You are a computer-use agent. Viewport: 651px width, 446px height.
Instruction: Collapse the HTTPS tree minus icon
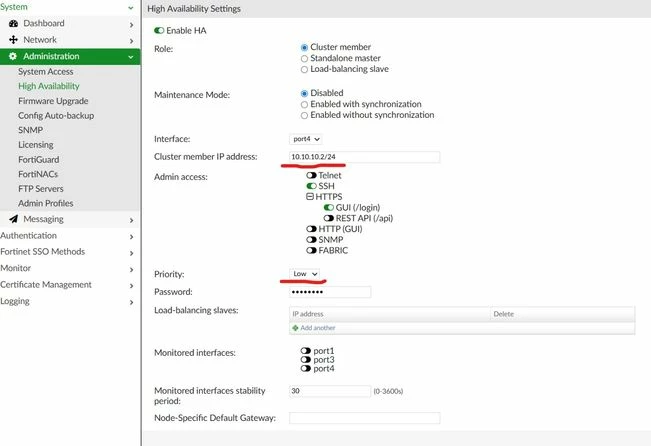point(310,196)
